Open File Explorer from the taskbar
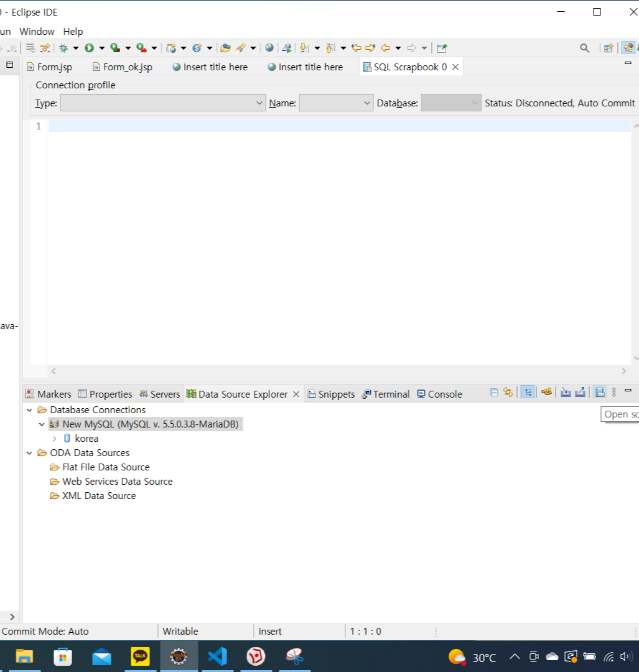The height and width of the screenshot is (672, 639). point(24,656)
